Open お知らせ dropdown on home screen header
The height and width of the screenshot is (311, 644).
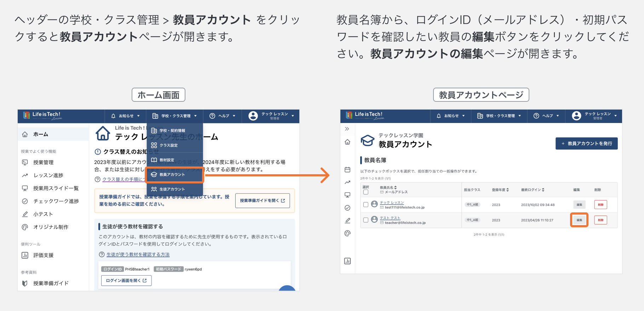click(126, 116)
